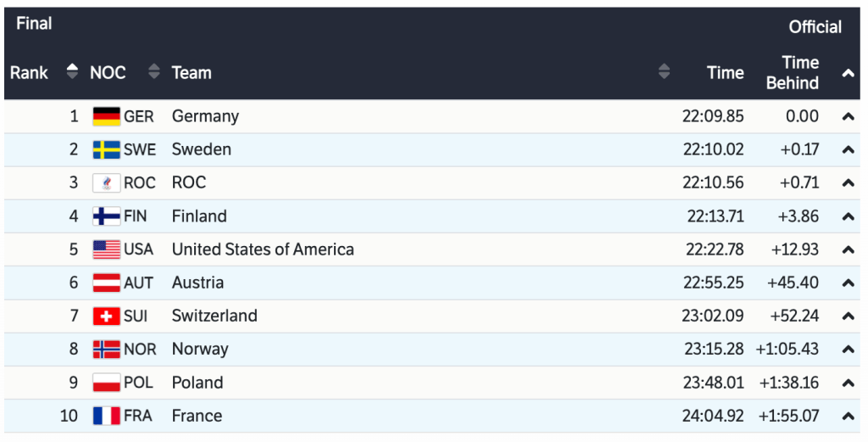Click the Sweden flag icon

pyautogui.click(x=107, y=149)
